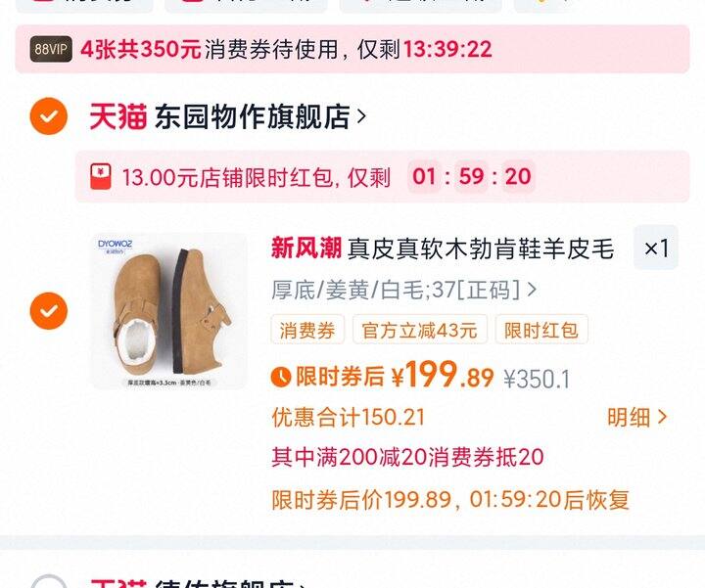Viewport: 705px width, 588px height.
Task: Open product title 真皮真软木勃肯鞋羊皮毛
Action: point(481,248)
